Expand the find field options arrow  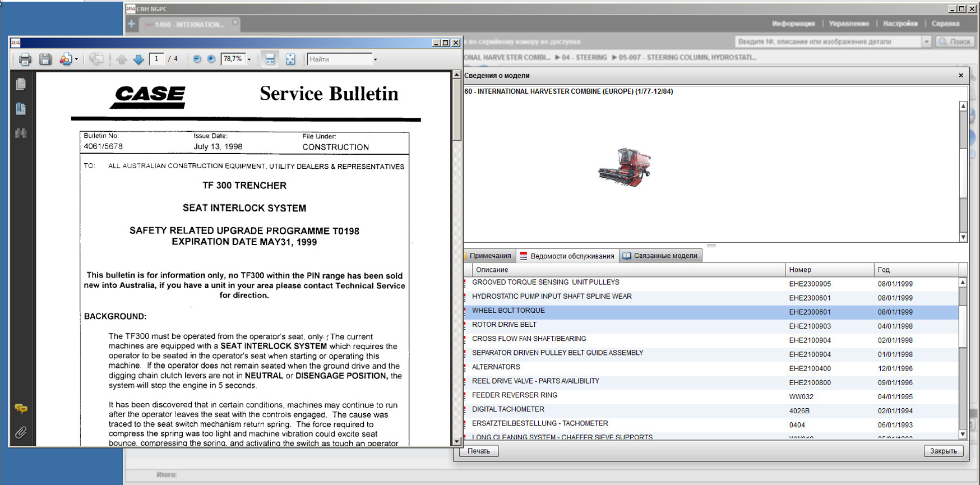click(375, 59)
